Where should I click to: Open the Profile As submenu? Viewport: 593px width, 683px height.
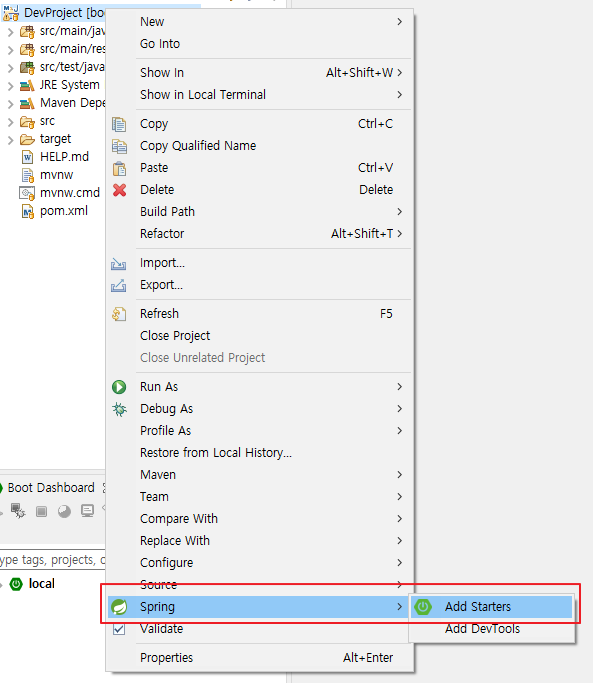point(260,431)
